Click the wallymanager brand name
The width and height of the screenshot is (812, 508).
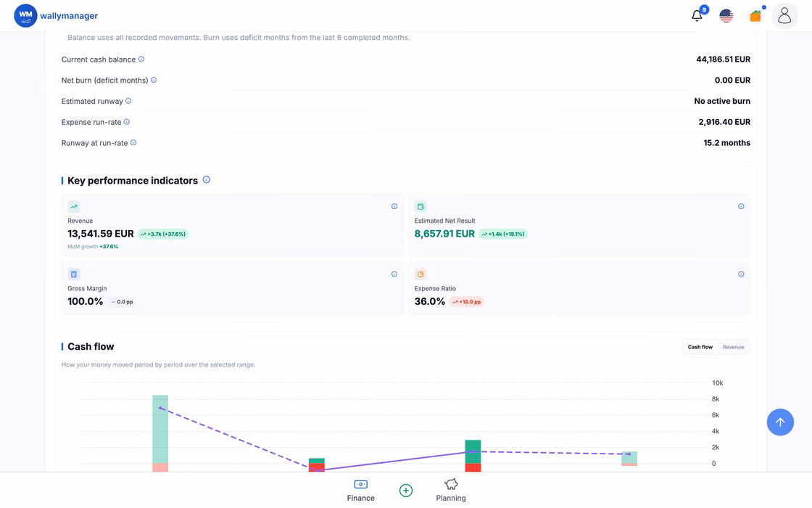(x=69, y=15)
